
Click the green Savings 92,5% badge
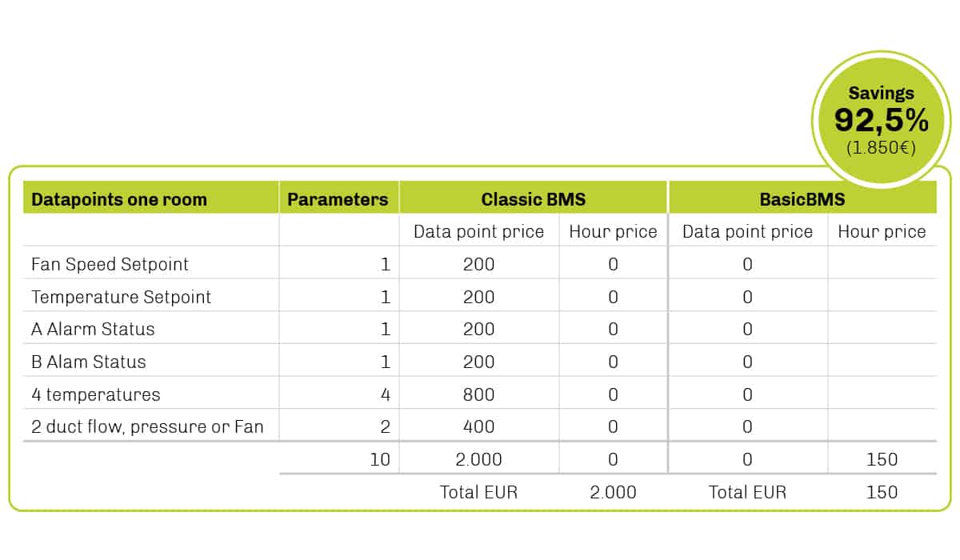(x=881, y=120)
